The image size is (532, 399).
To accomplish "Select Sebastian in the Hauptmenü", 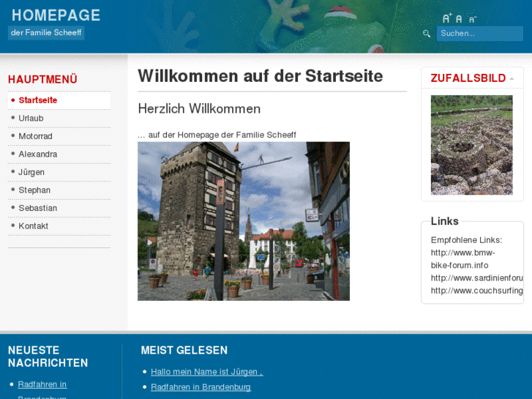I will [59, 208].
